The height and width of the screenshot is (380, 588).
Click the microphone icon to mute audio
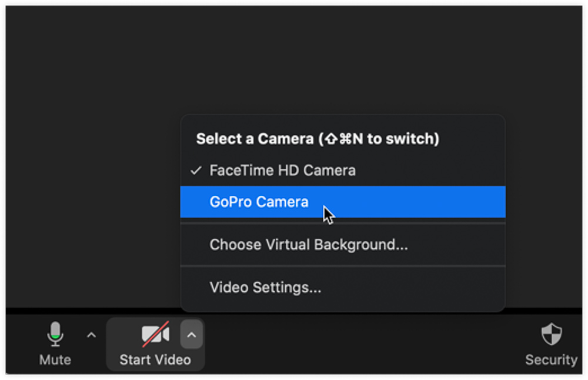click(x=55, y=334)
